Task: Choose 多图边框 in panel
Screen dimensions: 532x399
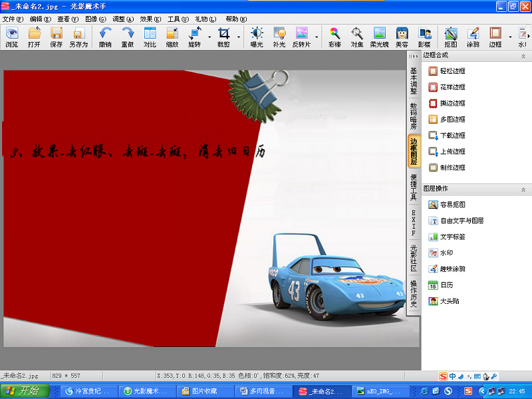Action: tap(447, 120)
